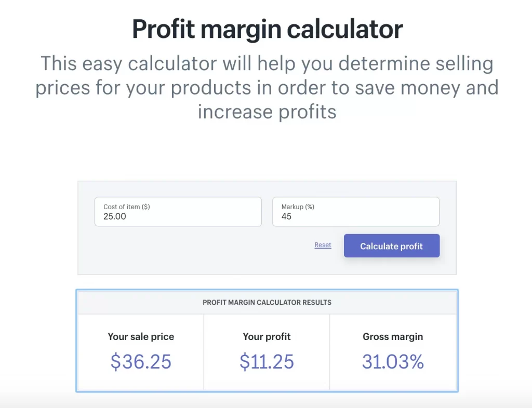Viewport: 532px width, 408px height.
Task: Click the calculator description paragraph text
Action: point(267,87)
